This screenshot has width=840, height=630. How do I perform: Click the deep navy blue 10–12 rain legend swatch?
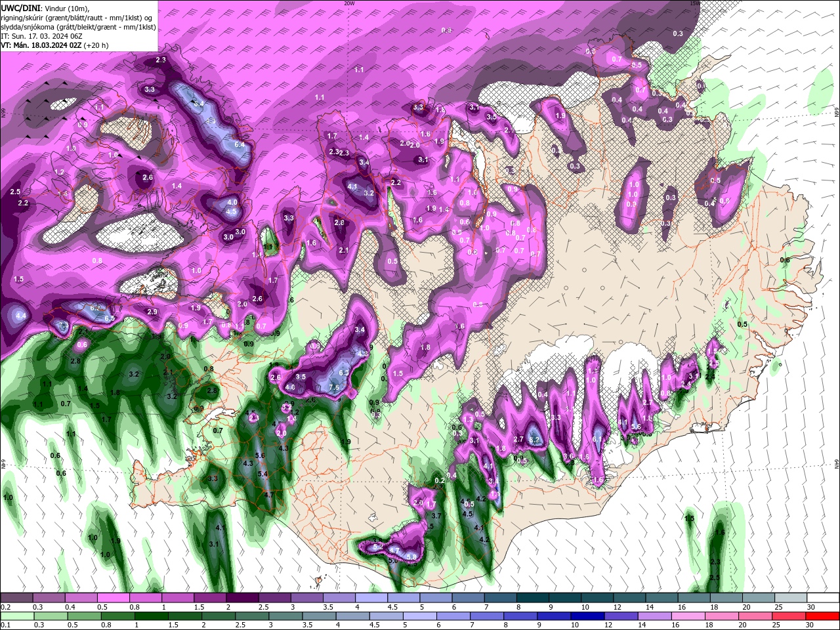tap(587, 616)
